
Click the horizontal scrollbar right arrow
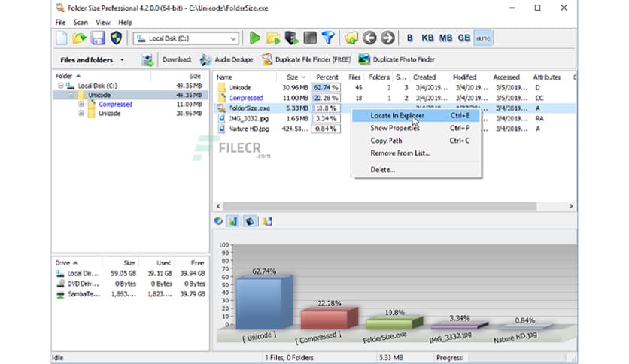click(571, 206)
